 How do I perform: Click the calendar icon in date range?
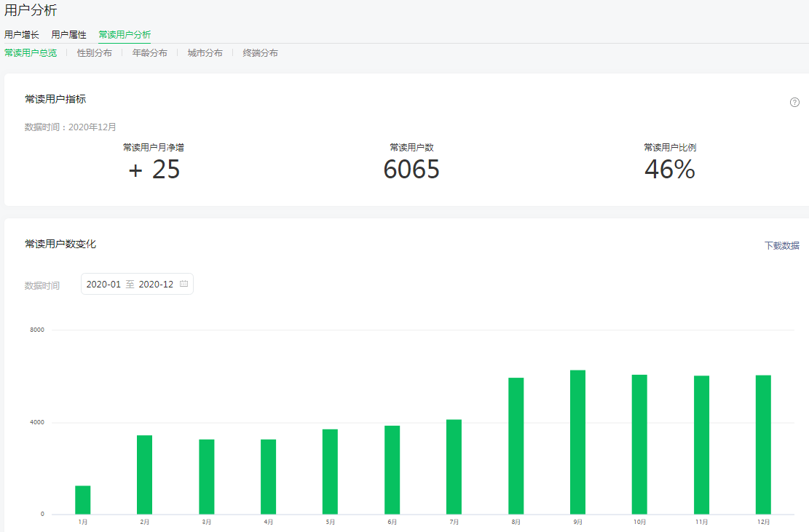[x=183, y=284]
